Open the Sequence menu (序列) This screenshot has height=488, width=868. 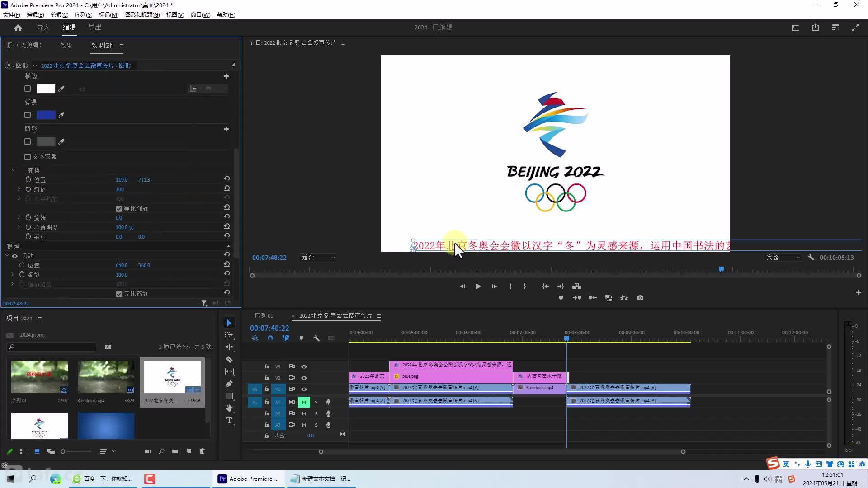click(x=84, y=14)
